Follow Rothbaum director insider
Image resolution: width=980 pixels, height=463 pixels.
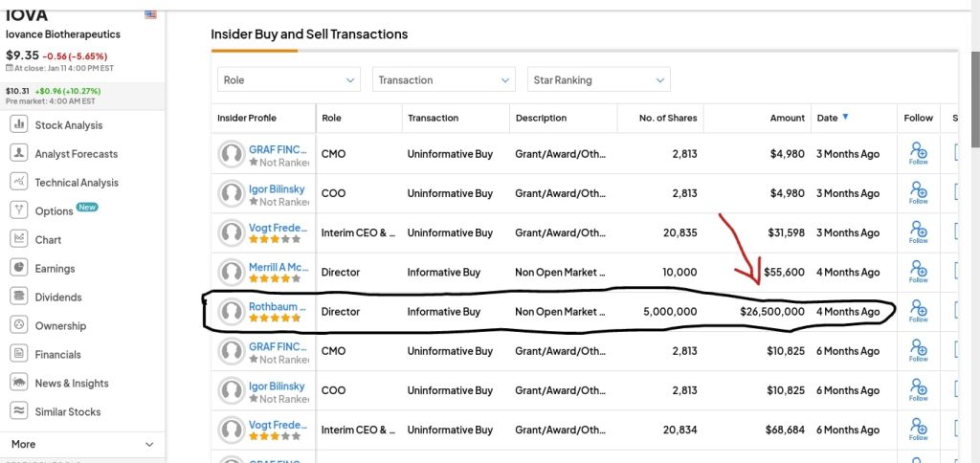918,311
